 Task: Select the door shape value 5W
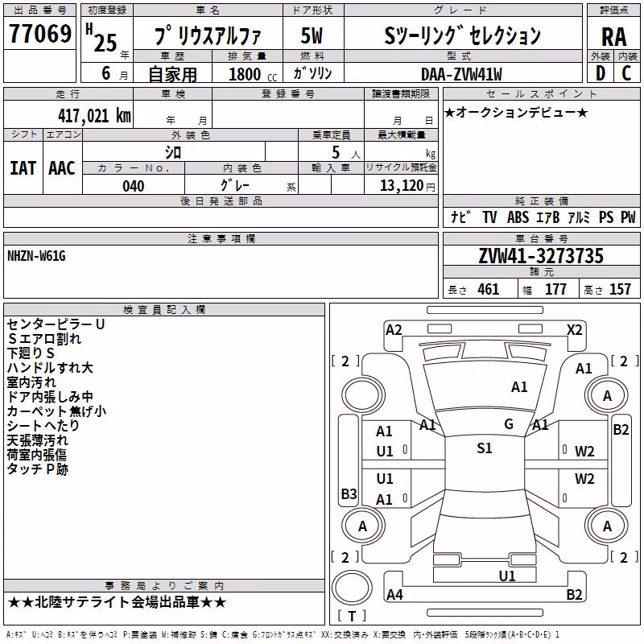[x=312, y=35]
